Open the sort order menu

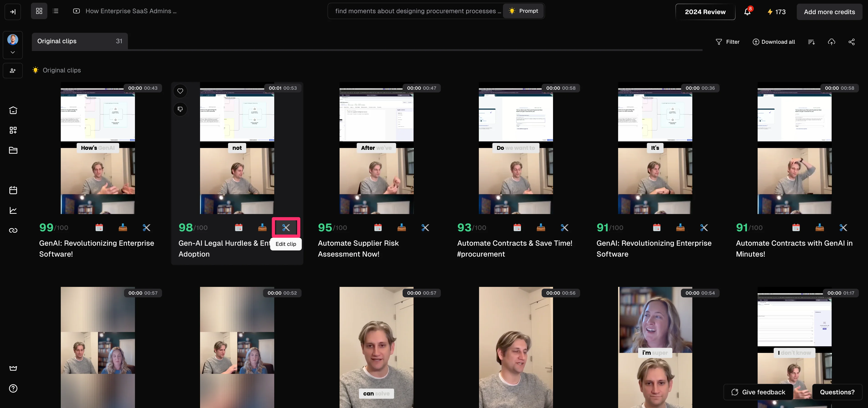point(811,42)
